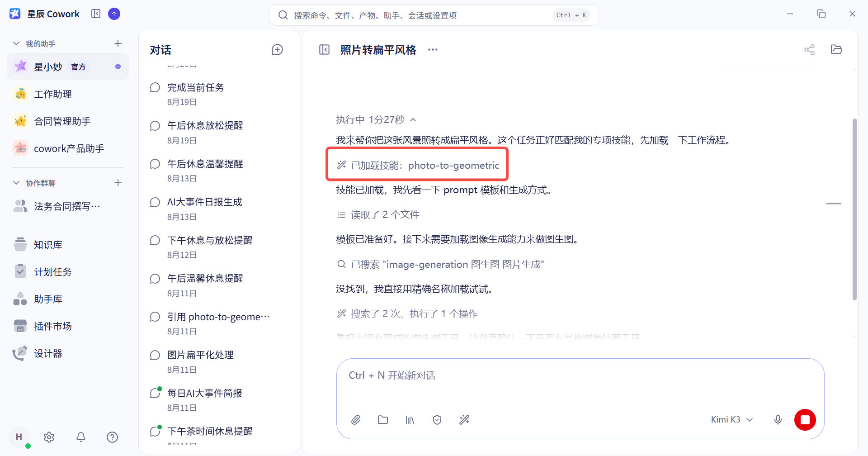Expand the 读取了 2 个文件 step
The image size is (868, 456).
coord(378,215)
